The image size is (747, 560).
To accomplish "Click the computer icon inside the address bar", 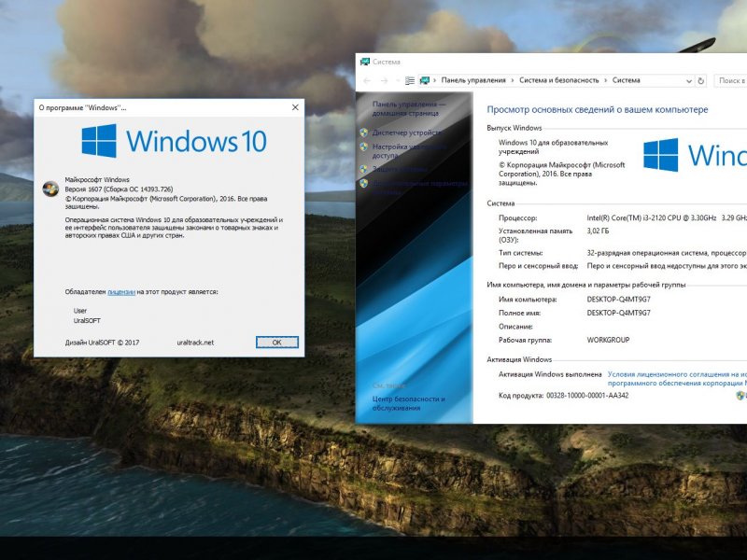I will [x=425, y=80].
